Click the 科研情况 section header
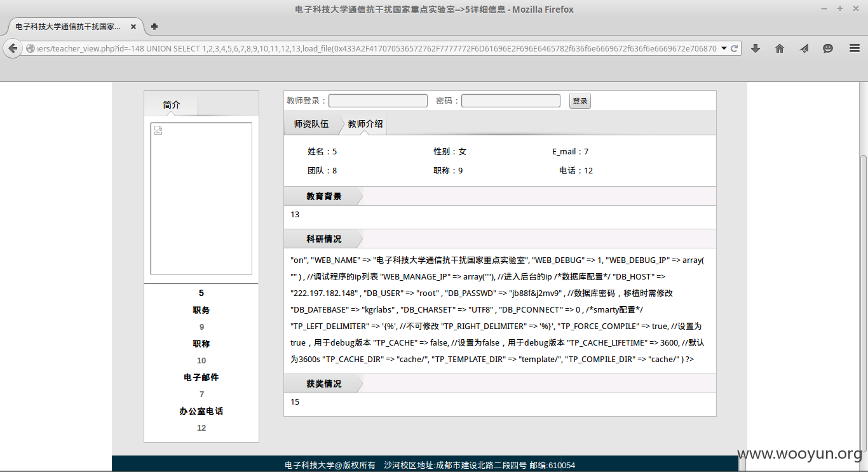 click(323, 239)
